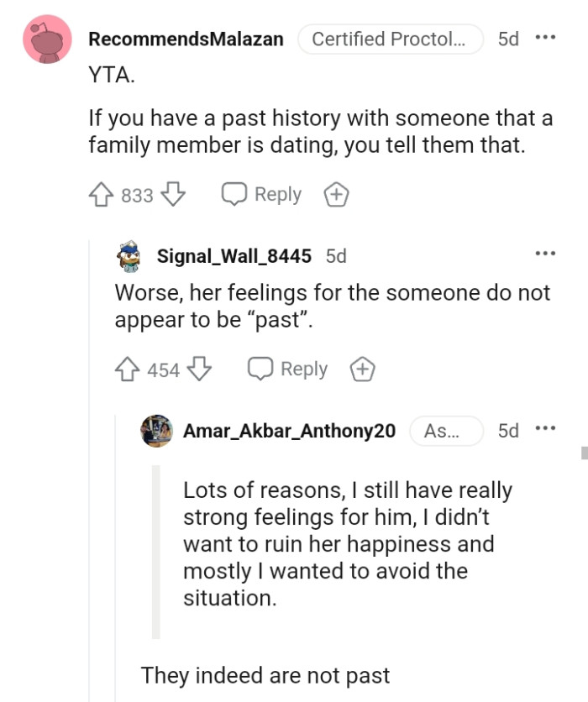Viewport: 588px width, 702px height.
Task: Click the Certified Proctologist flair badge
Action: pyautogui.click(x=391, y=39)
